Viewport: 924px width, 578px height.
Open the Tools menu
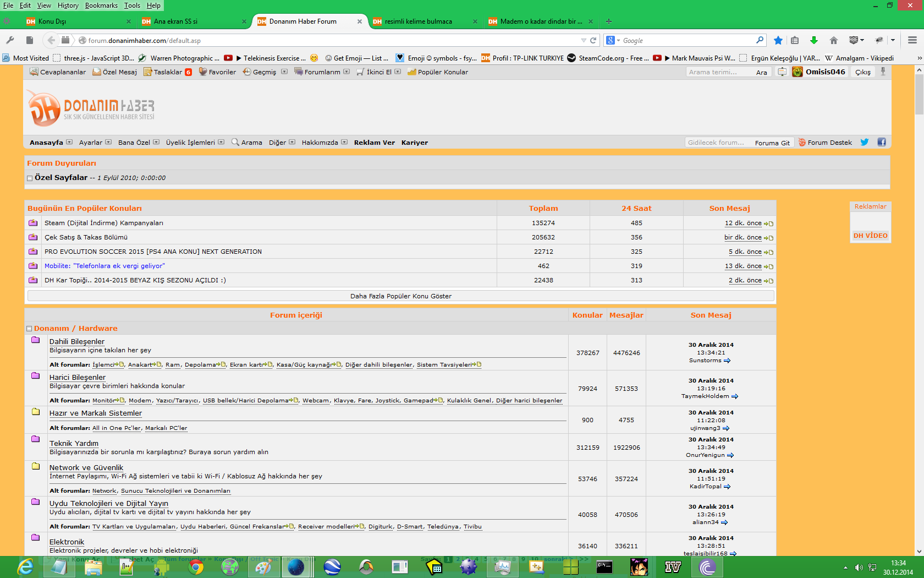coord(132,6)
